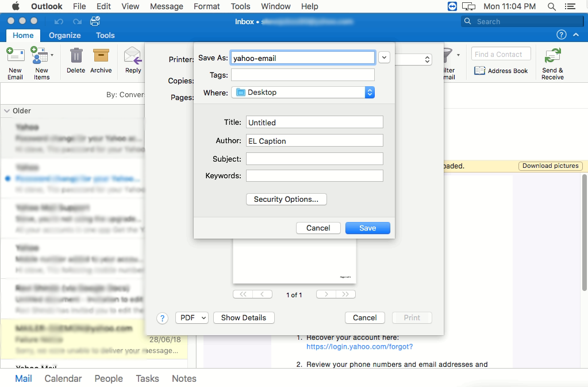
Task: Click the Delete trash icon
Action: (76, 55)
